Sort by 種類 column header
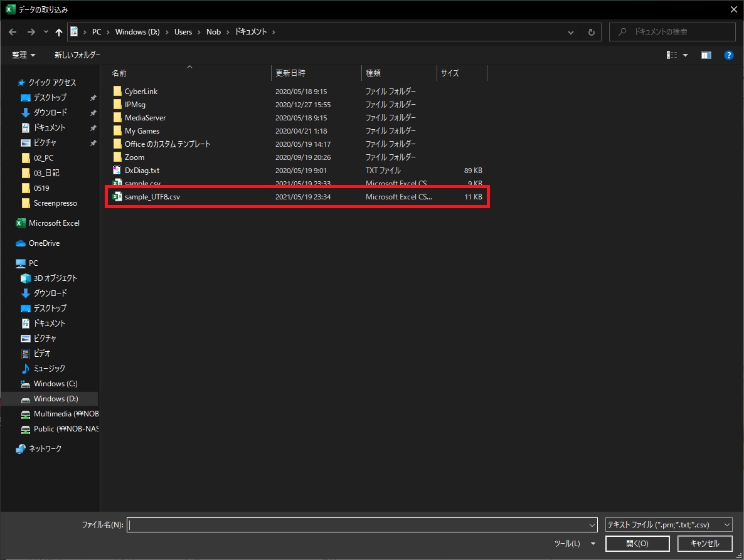The height and width of the screenshot is (560, 744). pyautogui.click(x=399, y=73)
